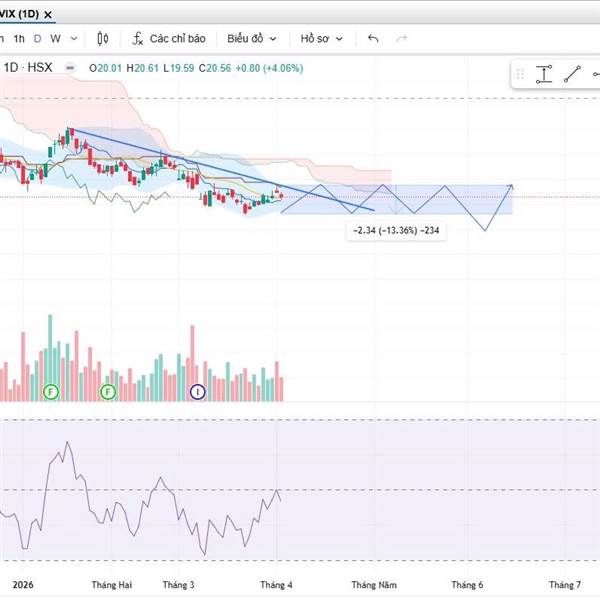
Task: Grab the drawing toolbar drag handle
Action: point(520,74)
